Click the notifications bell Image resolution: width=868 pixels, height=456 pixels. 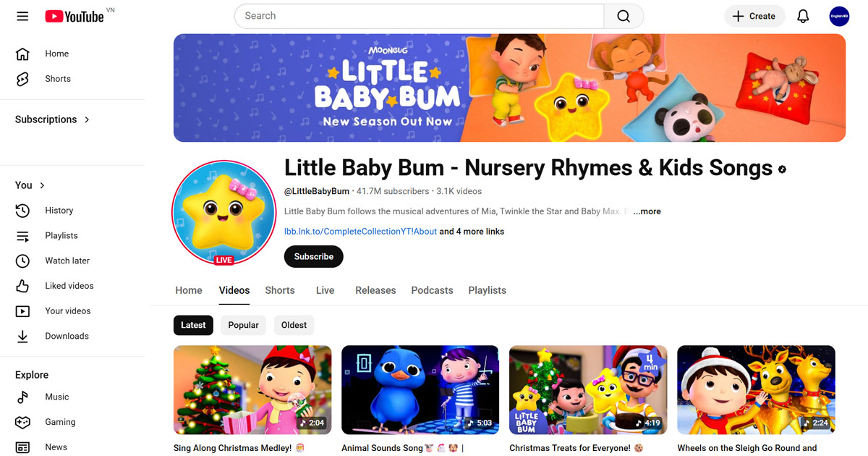pyautogui.click(x=802, y=16)
